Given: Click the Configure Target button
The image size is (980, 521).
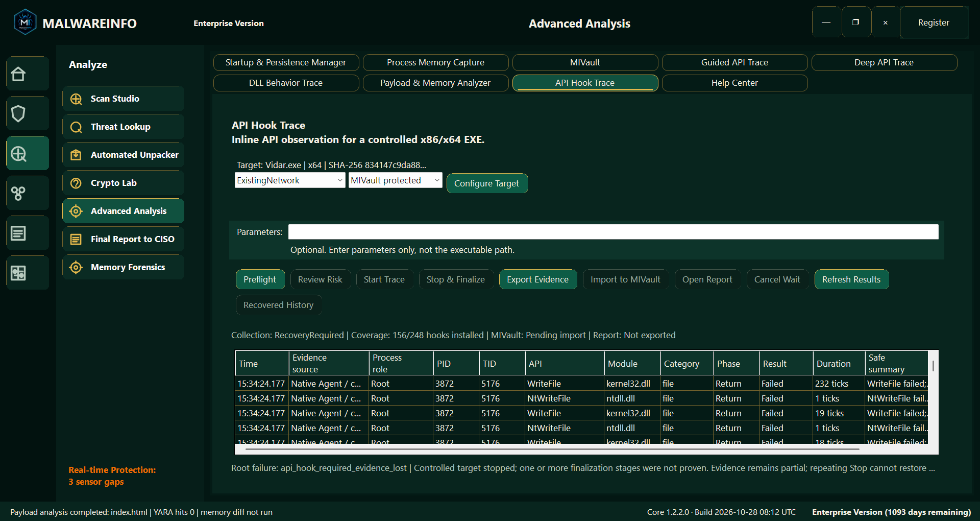Looking at the screenshot, I should (x=487, y=183).
